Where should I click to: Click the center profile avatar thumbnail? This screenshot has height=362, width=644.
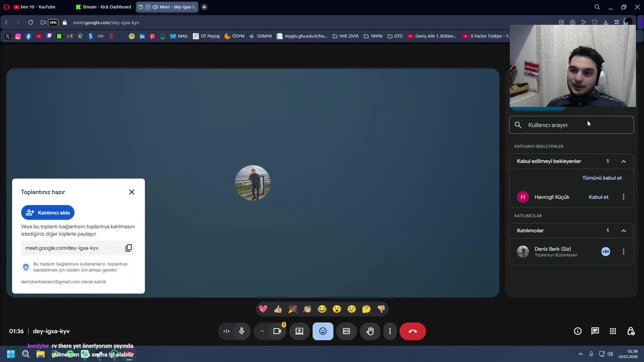click(253, 183)
